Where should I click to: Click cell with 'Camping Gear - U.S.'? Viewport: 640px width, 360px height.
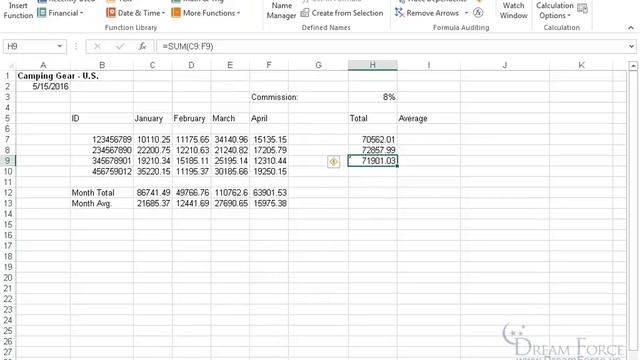pos(43,76)
